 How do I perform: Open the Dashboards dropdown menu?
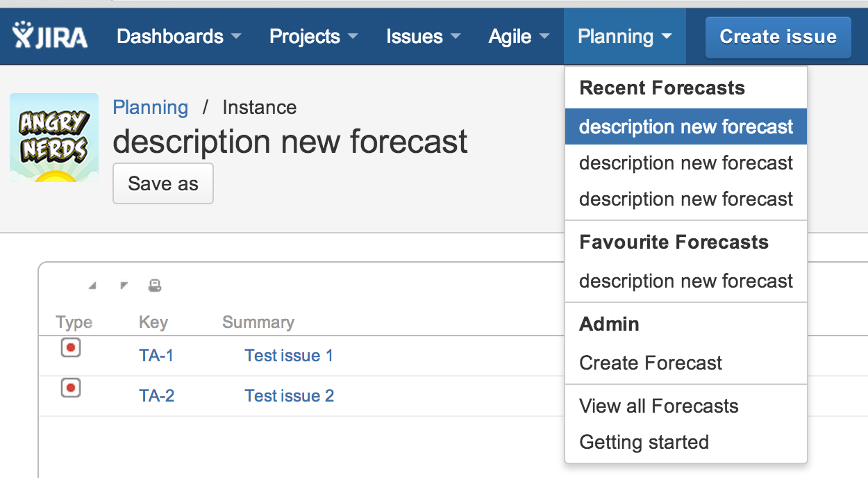click(178, 37)
